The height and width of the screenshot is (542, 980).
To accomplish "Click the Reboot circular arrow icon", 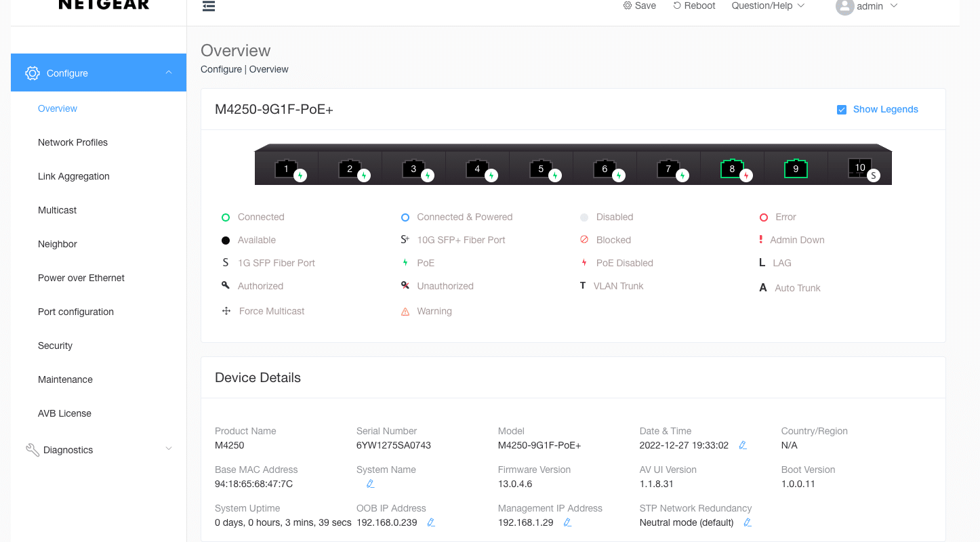I will click(x=677, y=5).
